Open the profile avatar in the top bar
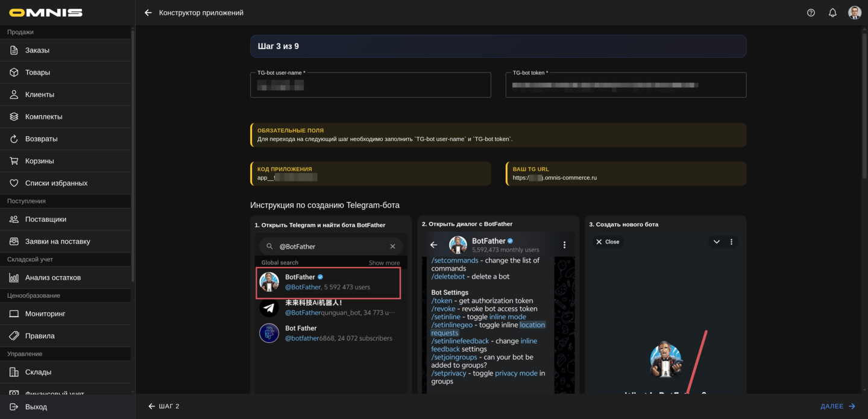The image size is (868, 419). (855, 12)
